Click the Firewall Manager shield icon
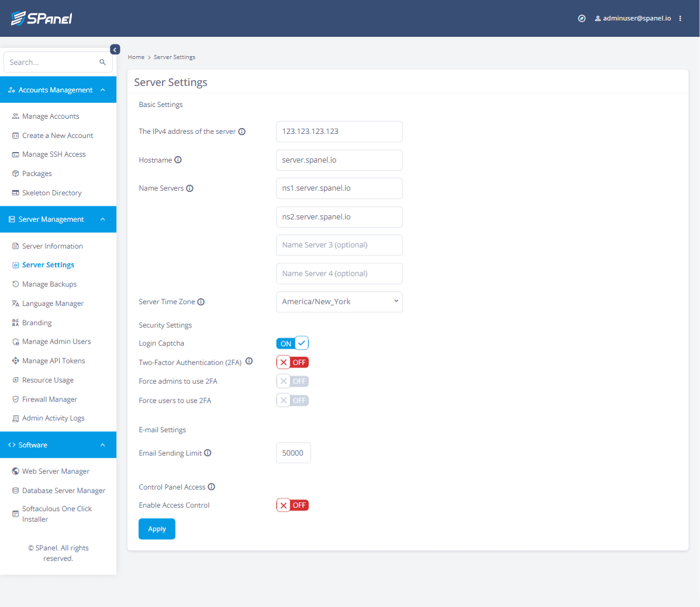This screenshot has height=607, width=700. tap(14, 399)
